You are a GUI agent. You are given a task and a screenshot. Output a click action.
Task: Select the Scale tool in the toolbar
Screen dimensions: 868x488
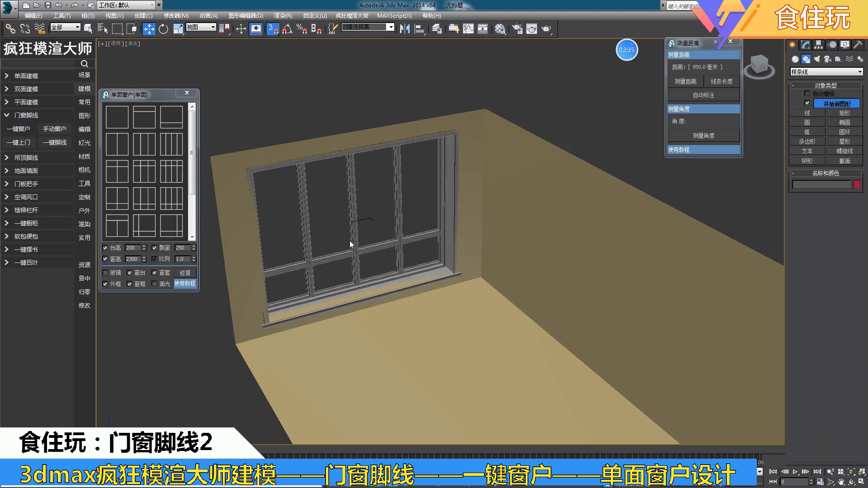pyautogui.click(x=178, y=29)
